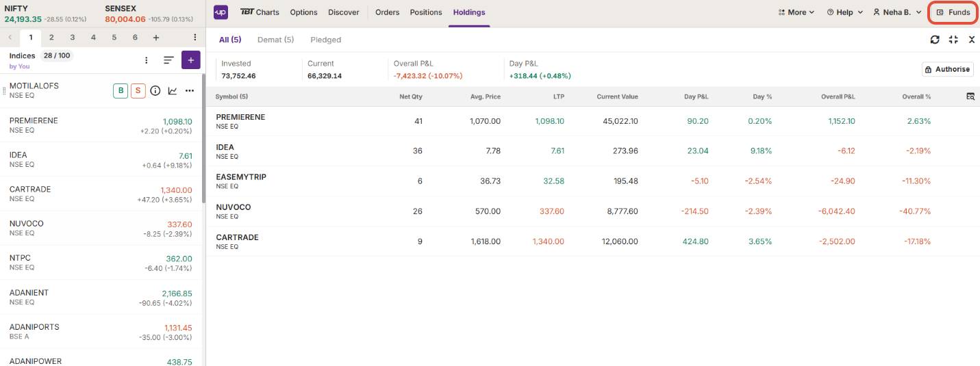Collapse the holdings panel view
Image resolution: width=980 pixels, height=366 pixels.
tap(953, 40)
